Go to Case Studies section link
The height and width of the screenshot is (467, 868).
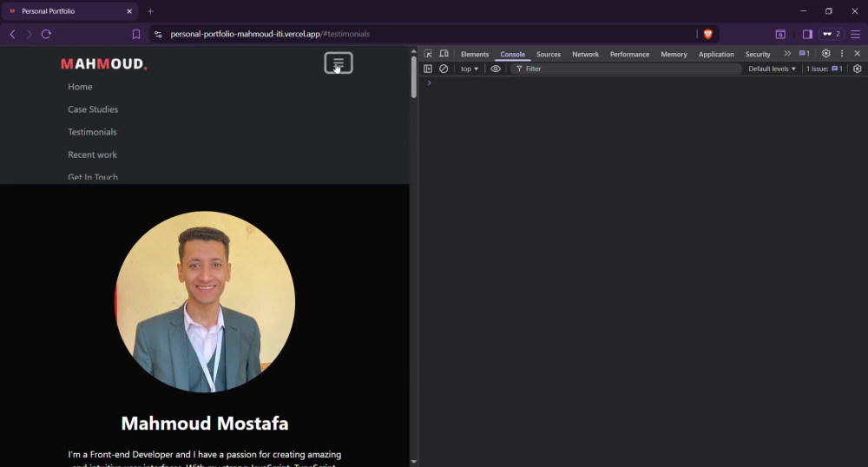coord(93,109)
